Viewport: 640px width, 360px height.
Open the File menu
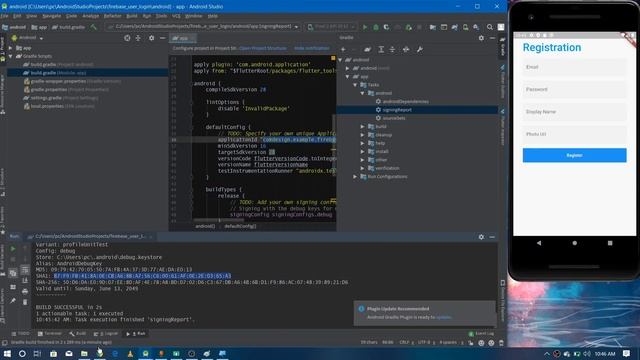click(x=5, y=16)
